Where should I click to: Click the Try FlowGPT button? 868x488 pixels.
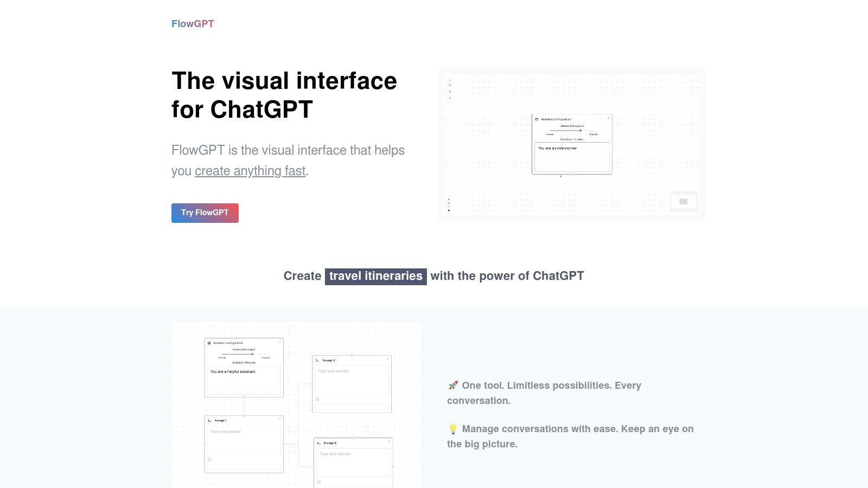click(205, 213)
